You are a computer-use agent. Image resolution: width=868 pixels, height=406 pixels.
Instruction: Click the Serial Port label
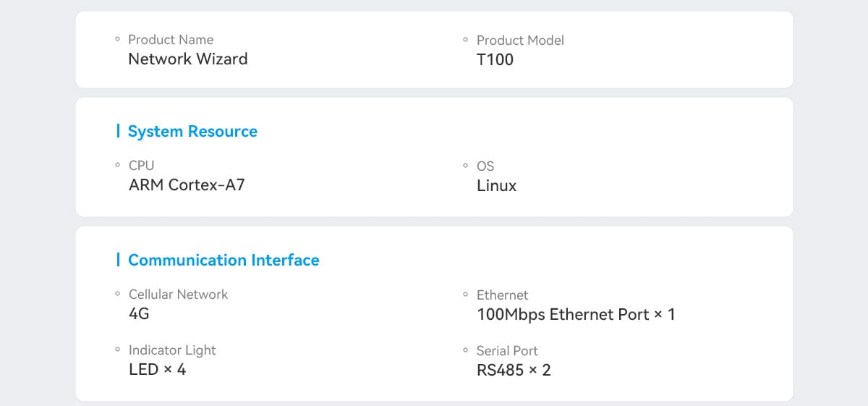[507, 351]
